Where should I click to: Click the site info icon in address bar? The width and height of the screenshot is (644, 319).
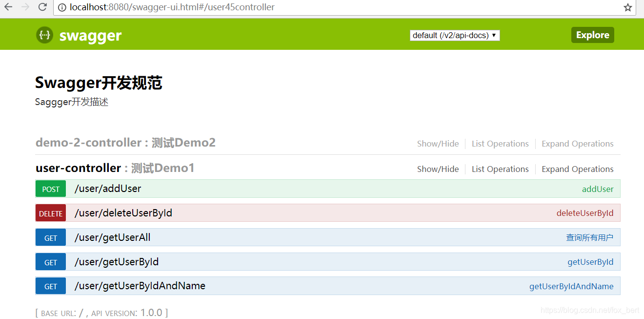[x=61, y=7]
